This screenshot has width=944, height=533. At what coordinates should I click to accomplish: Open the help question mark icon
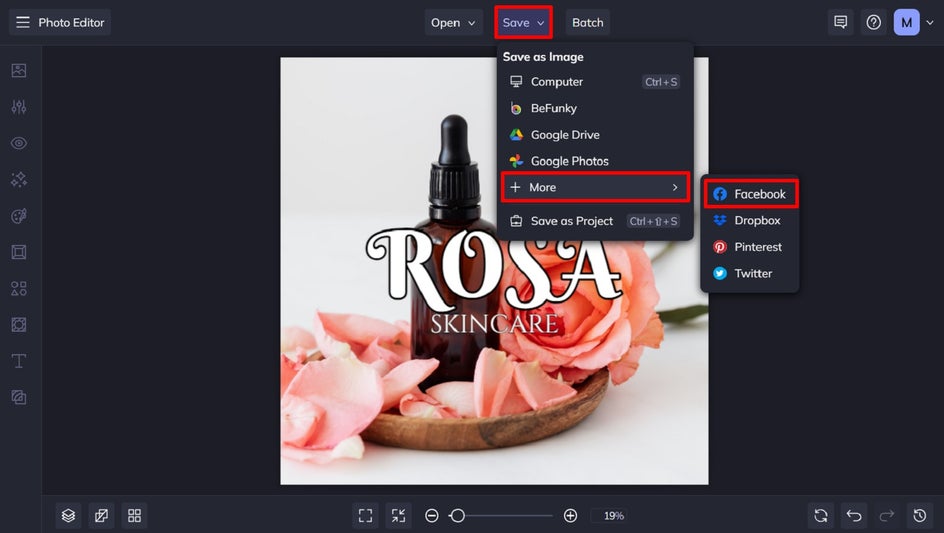[x=874, y=22]
